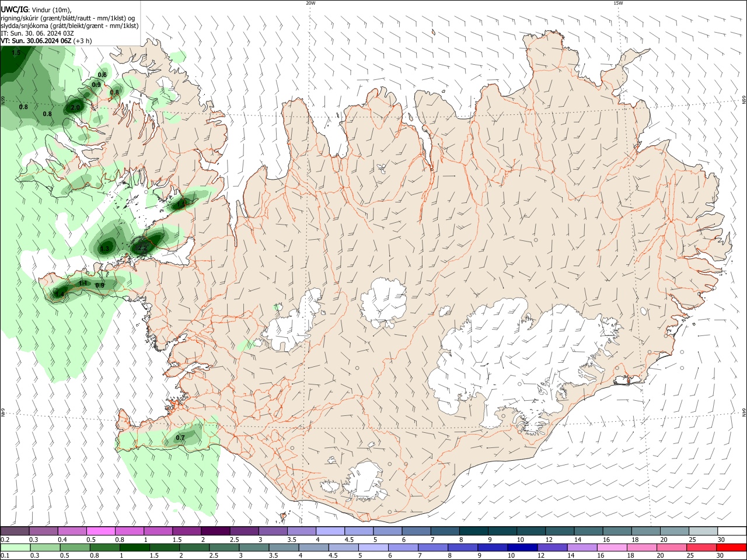Click the UWC/IG title text
Image resolution: width=747 pixels, height=560 pixels.
pyautogui.click(x=14, y=10)
